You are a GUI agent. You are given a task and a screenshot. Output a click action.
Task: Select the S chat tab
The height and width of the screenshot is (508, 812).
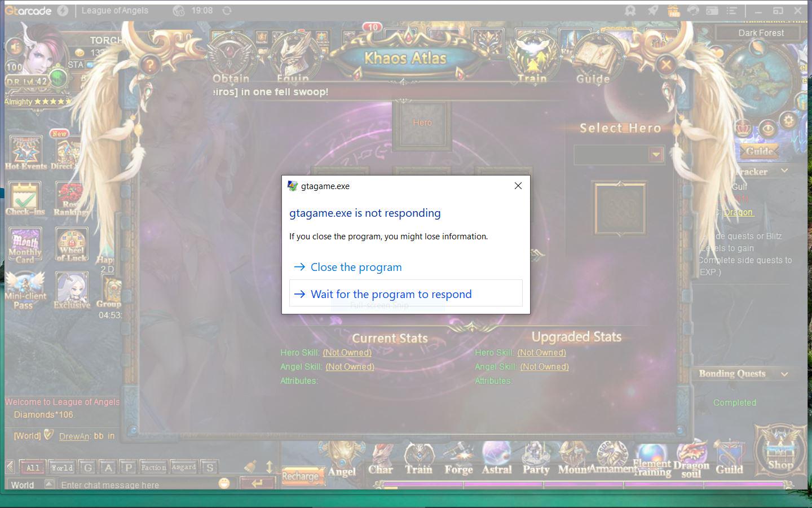(x=210, y=467)
